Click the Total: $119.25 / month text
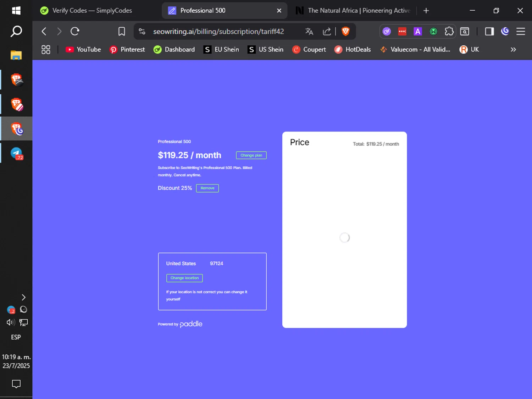Viewport: 532px width, 399px height. click(x=376, y=144)
